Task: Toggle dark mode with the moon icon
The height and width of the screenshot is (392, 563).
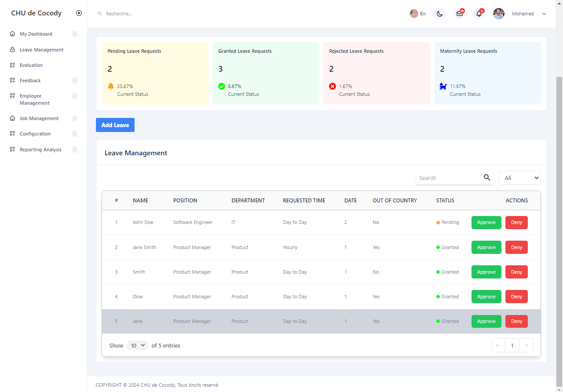Action: click(439, 14)
